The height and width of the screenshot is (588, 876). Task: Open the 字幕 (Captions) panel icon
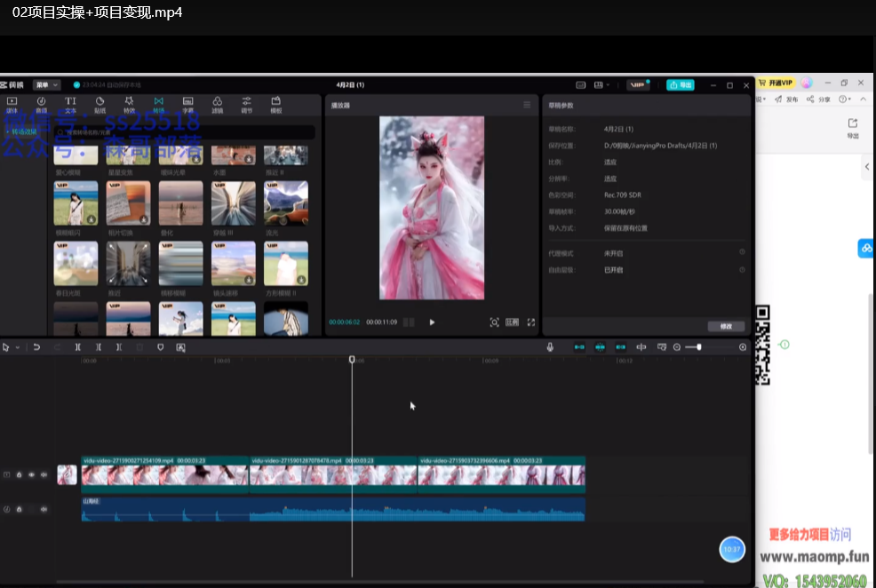[x=187, y=105]
